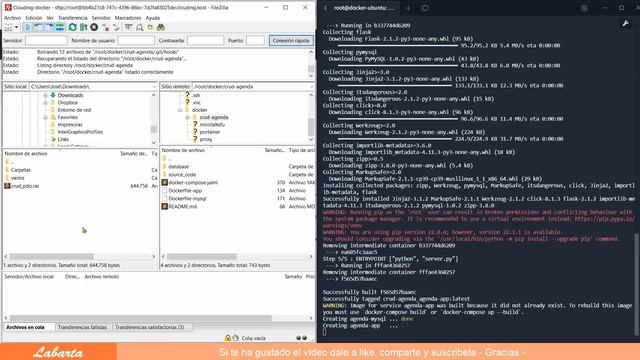Open the Servidor menu
This screenshot has width=640, height=360.
click(101, 18)
